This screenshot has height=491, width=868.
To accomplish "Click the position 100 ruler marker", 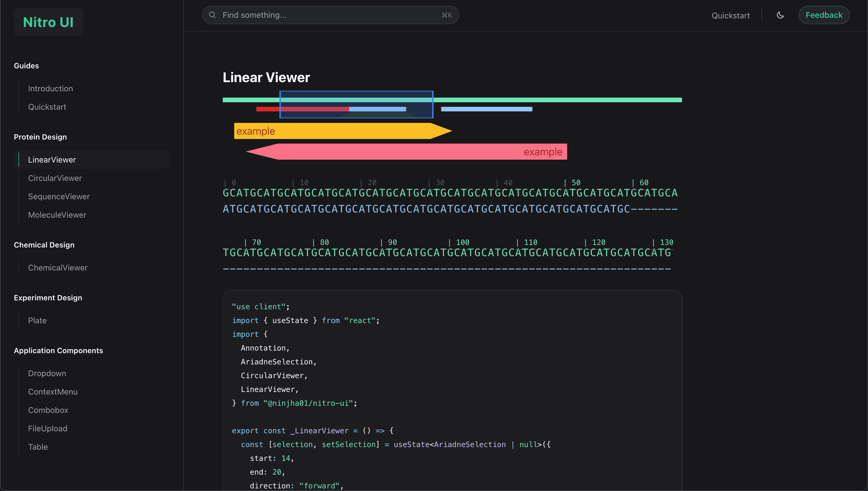I will pos(459,242).
